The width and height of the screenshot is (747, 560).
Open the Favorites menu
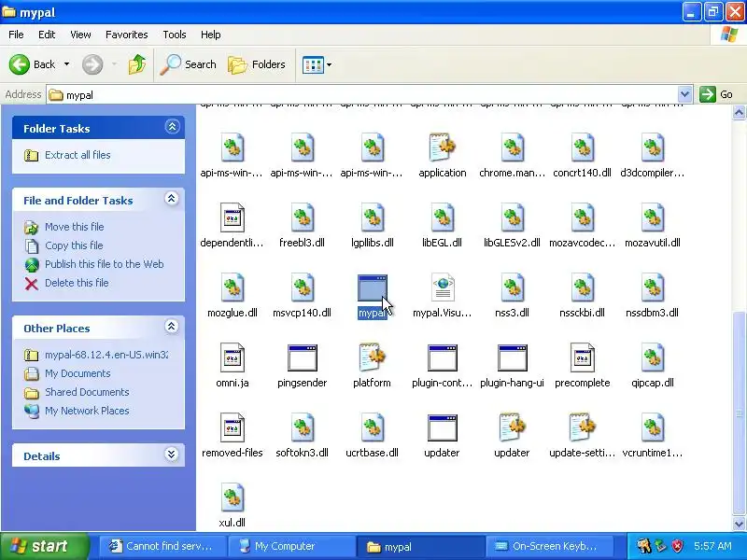[x=127, y=35]
